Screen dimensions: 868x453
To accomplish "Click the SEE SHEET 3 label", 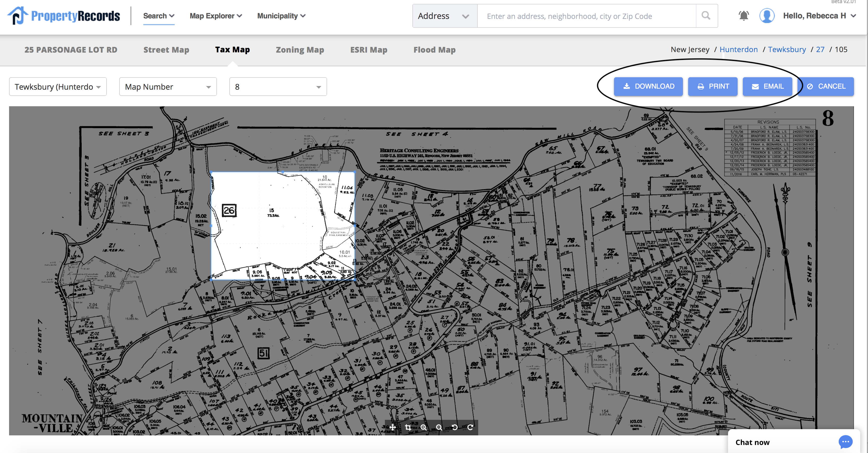I will coord(123,133).
